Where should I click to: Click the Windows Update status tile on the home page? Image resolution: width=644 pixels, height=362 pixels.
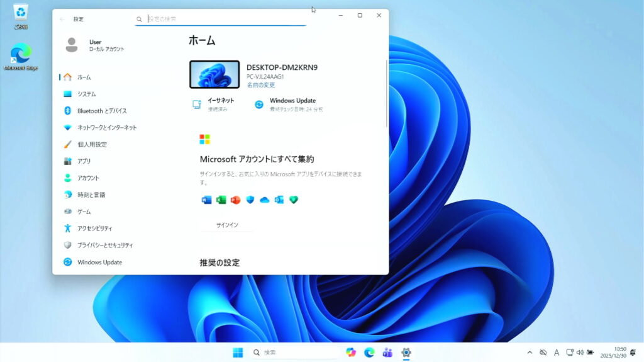[288, 105]
